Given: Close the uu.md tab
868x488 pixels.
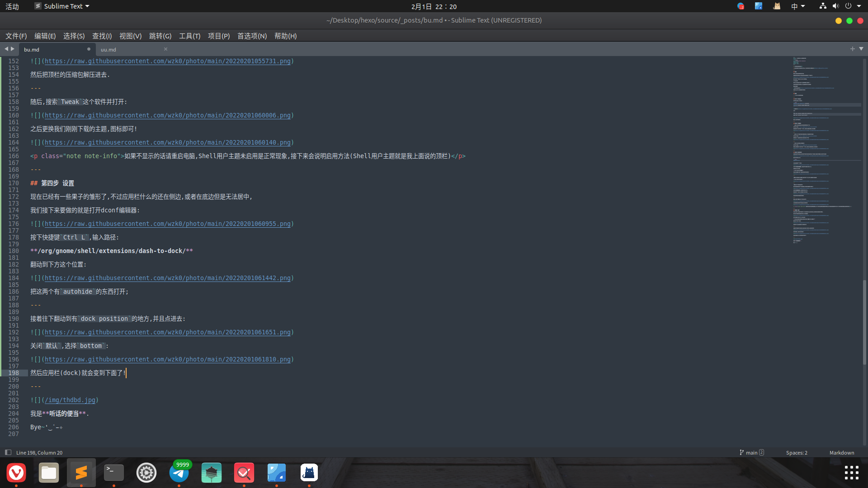Looking at the screenshot, I should click(165, 49).
